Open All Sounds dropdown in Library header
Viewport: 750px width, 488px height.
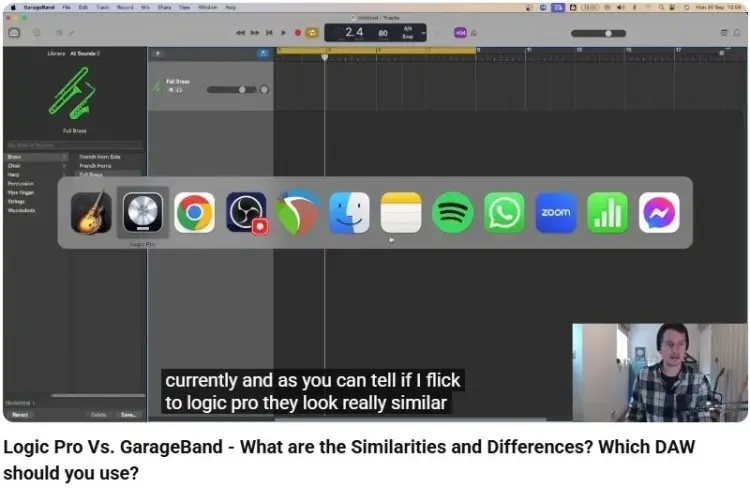pyautogui.click(x=85, y=54)
